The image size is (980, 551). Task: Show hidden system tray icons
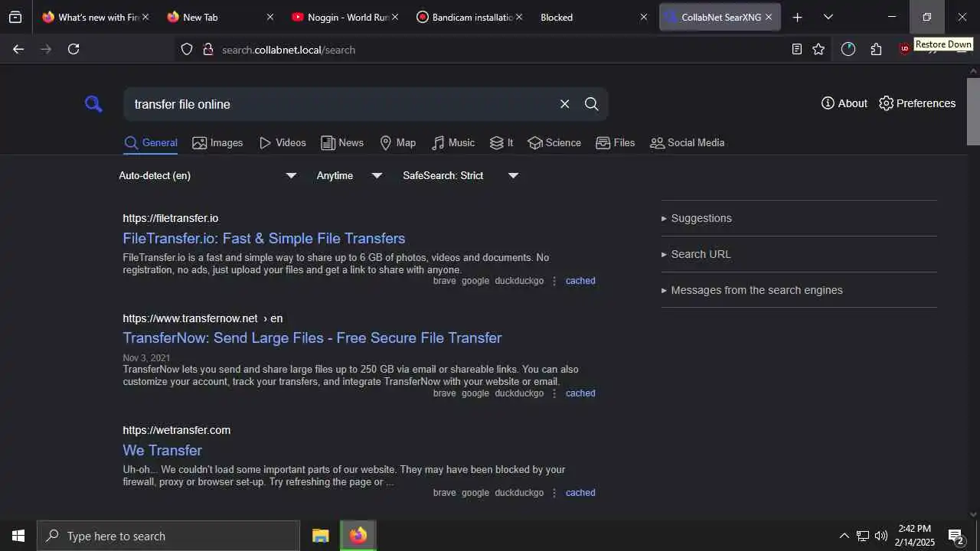(844, 536)
